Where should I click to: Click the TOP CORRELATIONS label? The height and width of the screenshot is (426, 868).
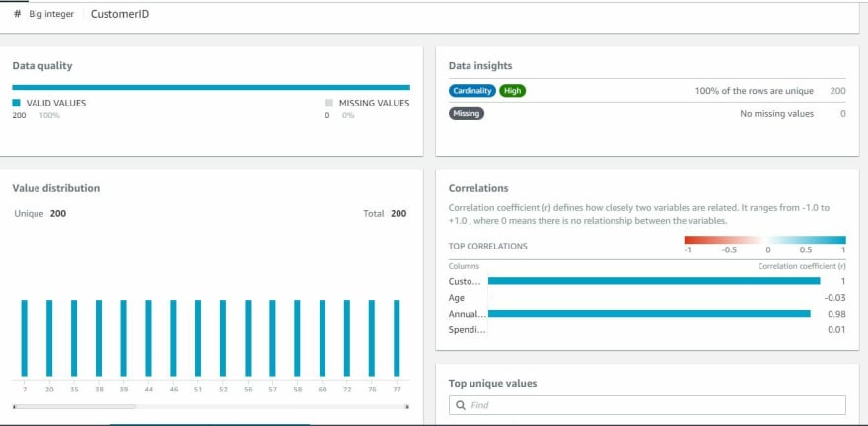click(x=487, y=247)
